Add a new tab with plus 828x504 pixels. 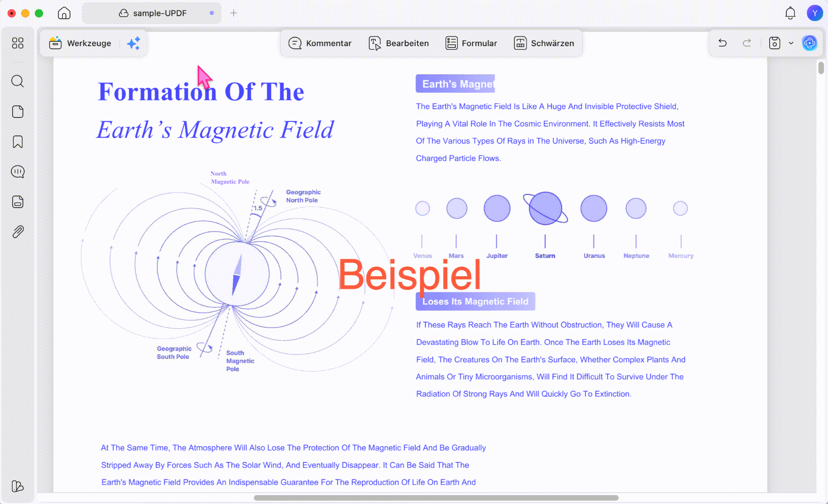(234, 13)
